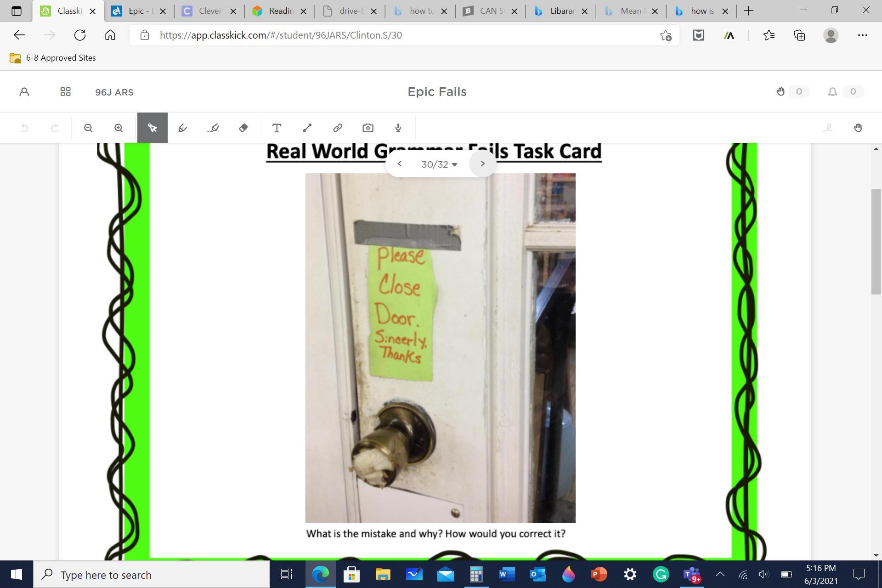Open the 30/32 slide dropdown
882x588 pixels.
click(439, 164)
